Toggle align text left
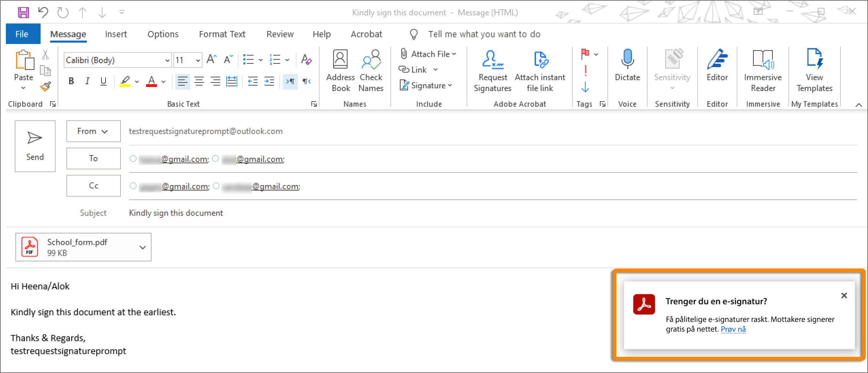This screenshot has width=868, height=373. 182,81
